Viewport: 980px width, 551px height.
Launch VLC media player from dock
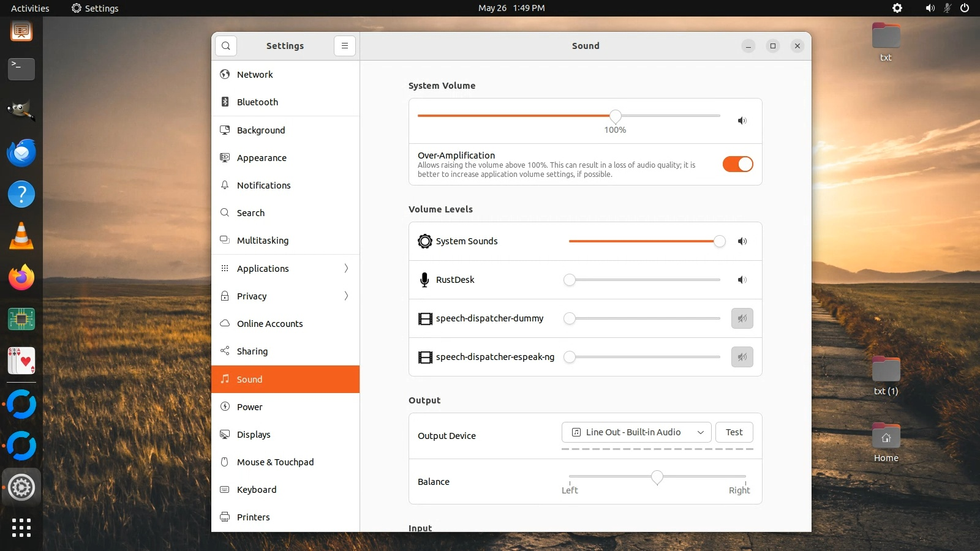point(21,236)
